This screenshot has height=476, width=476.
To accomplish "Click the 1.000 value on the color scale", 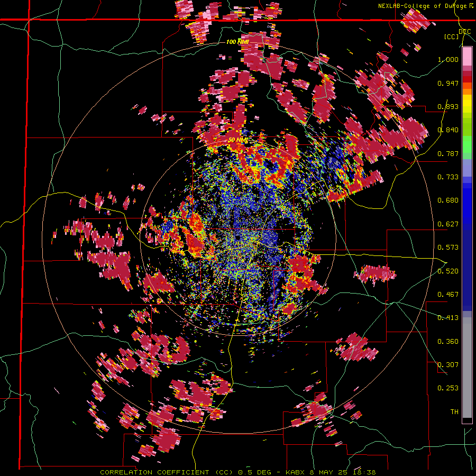I will click(x=448, y=59).
